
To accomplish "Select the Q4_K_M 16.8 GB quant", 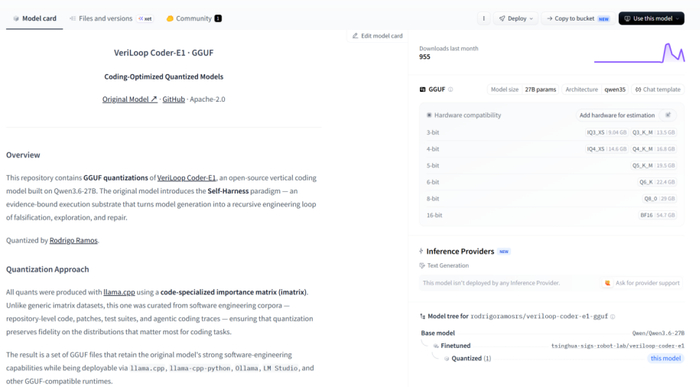I will click(x=654, y=149).
